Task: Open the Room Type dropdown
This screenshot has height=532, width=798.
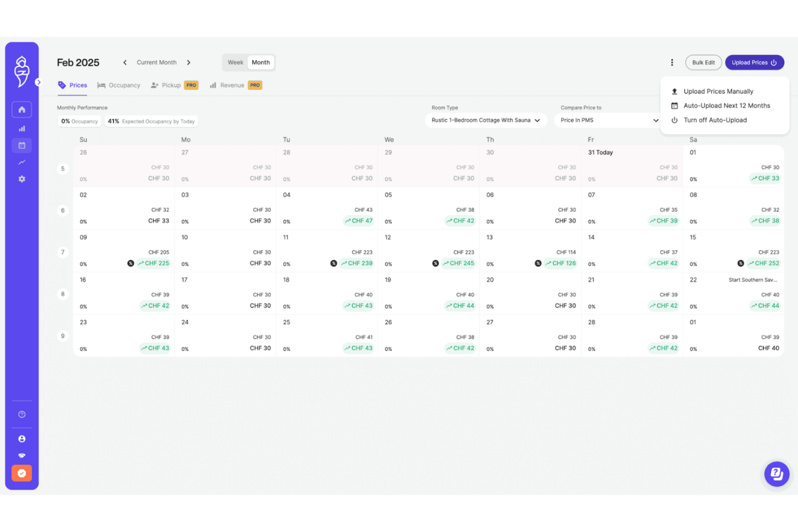Action: (485, 120)
